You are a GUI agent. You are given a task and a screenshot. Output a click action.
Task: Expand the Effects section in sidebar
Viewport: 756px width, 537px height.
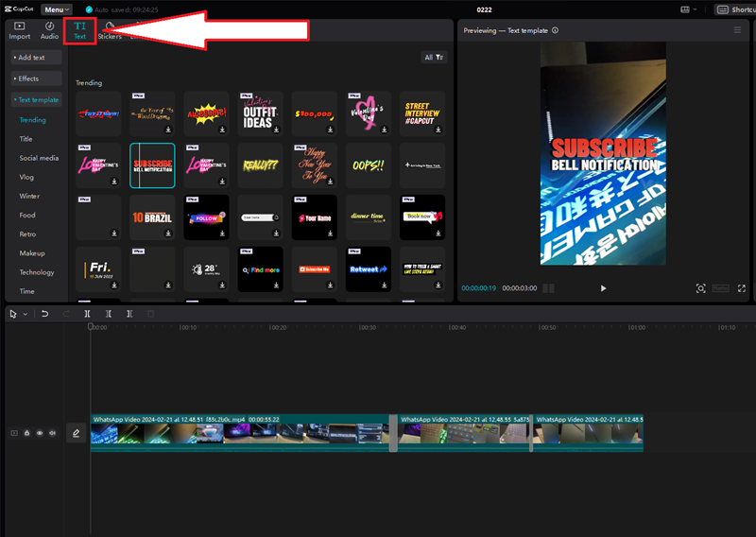(36, 78)
